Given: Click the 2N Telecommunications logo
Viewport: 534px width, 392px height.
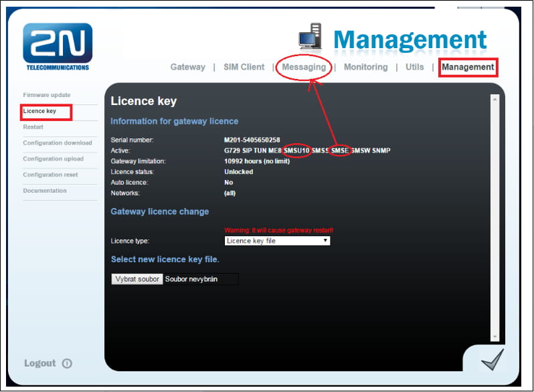Looking at the screenshot, I should click(58, 47).
